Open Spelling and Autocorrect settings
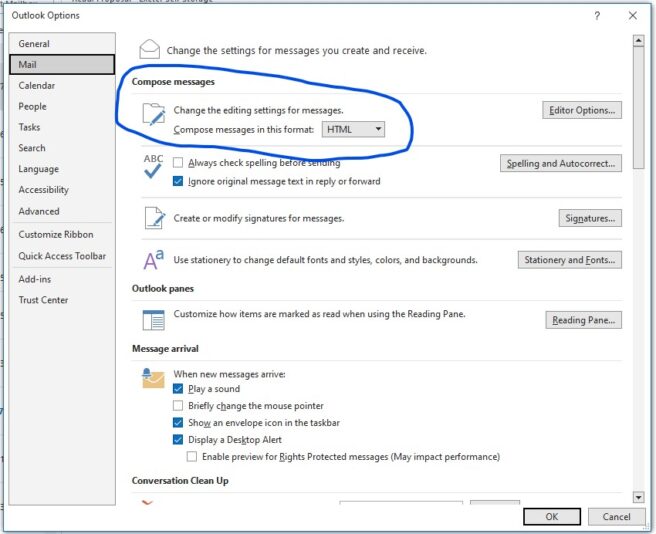The height and width of the screenshot is (534, 656). pyautogui.click(x=561, y=163)
